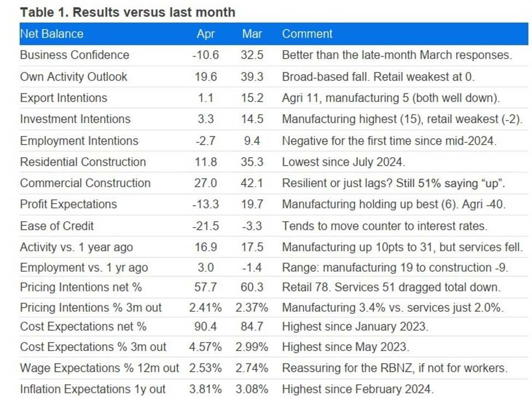Click the Mar value 17.5 for Activity vs. 1 year ago
Image resolution: width=532 pixels, height=399 pixels.
coord(252,247)
